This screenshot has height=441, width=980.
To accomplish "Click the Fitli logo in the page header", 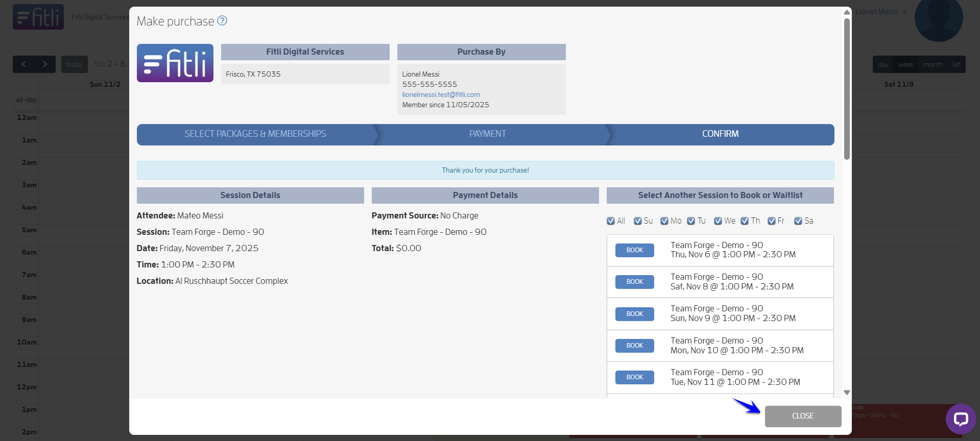I will [x=38, y=17].
